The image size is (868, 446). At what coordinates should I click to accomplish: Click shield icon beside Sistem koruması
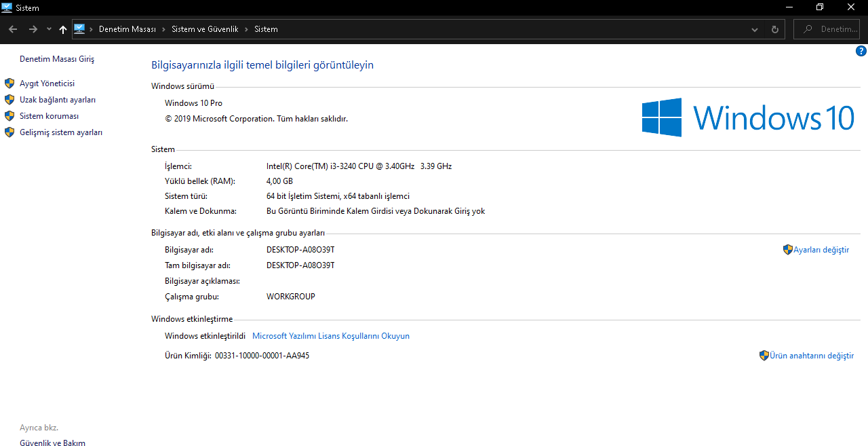9,116
